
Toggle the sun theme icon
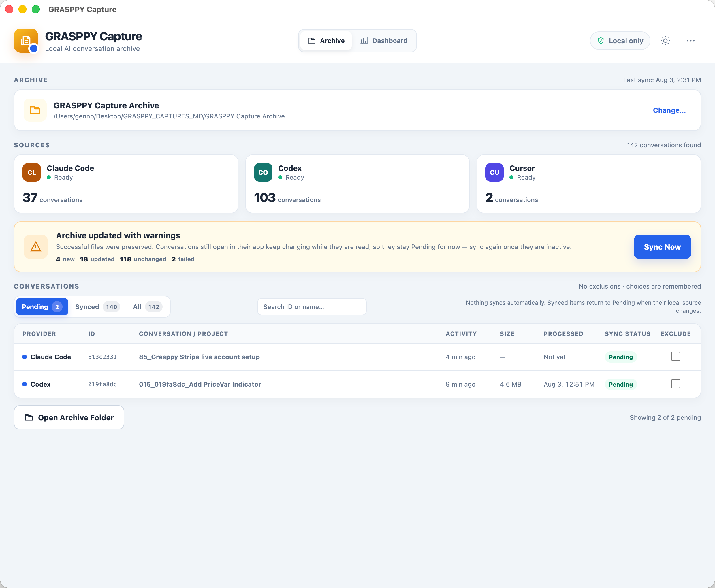click(665, 41)
